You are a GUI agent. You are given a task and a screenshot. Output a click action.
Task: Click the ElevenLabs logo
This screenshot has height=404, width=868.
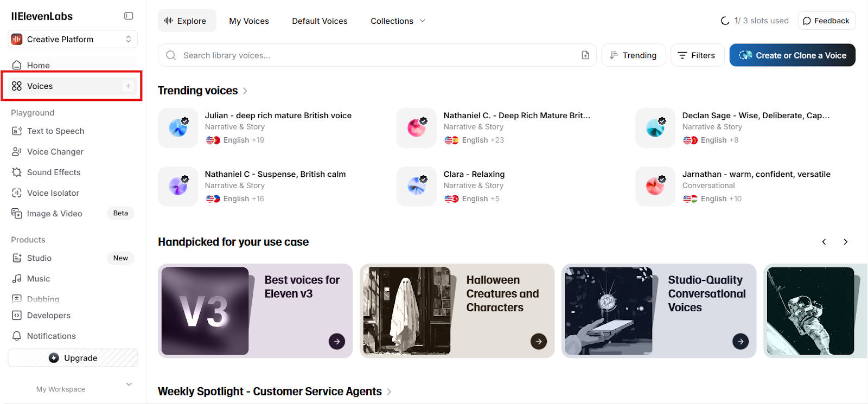(42, 16)
